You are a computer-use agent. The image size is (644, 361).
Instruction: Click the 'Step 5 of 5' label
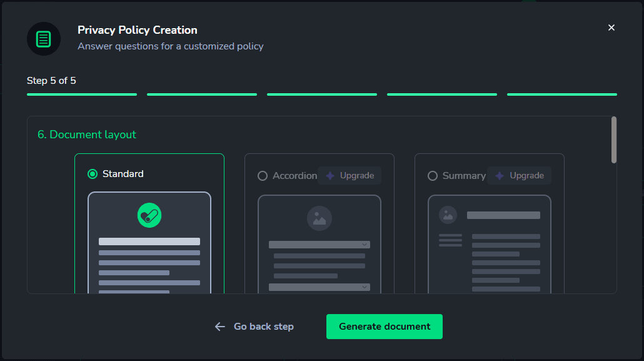pos(51,81)
